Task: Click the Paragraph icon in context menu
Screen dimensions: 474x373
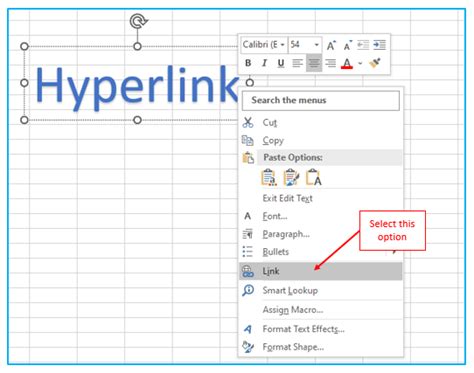Action: tap(248, 234)
